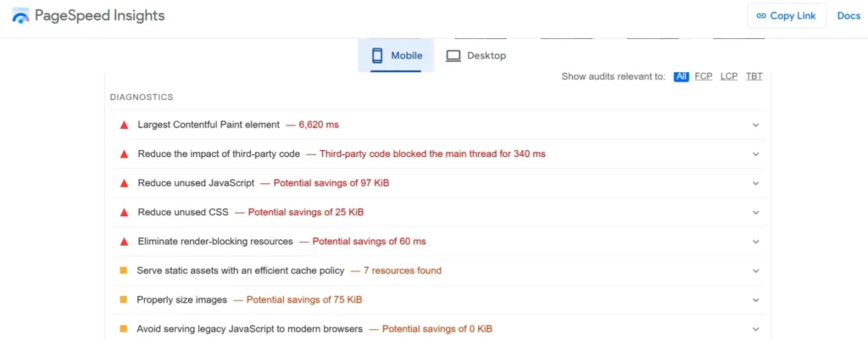This screenshot has height=340, width=868.
Task: Expand Largest Contentful Paint element chevron
Action: point(755,125)
